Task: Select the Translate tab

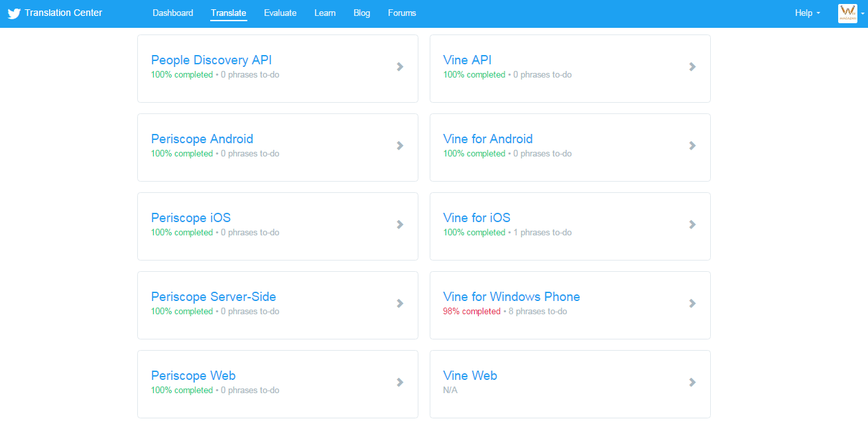Action: click(x=229, y=13)
